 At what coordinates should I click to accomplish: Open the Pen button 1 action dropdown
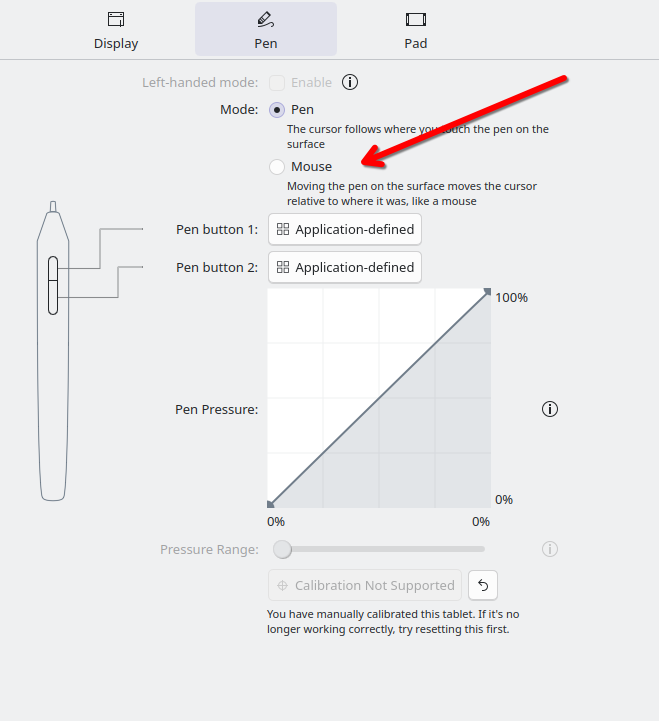click(x=345, y=229)
